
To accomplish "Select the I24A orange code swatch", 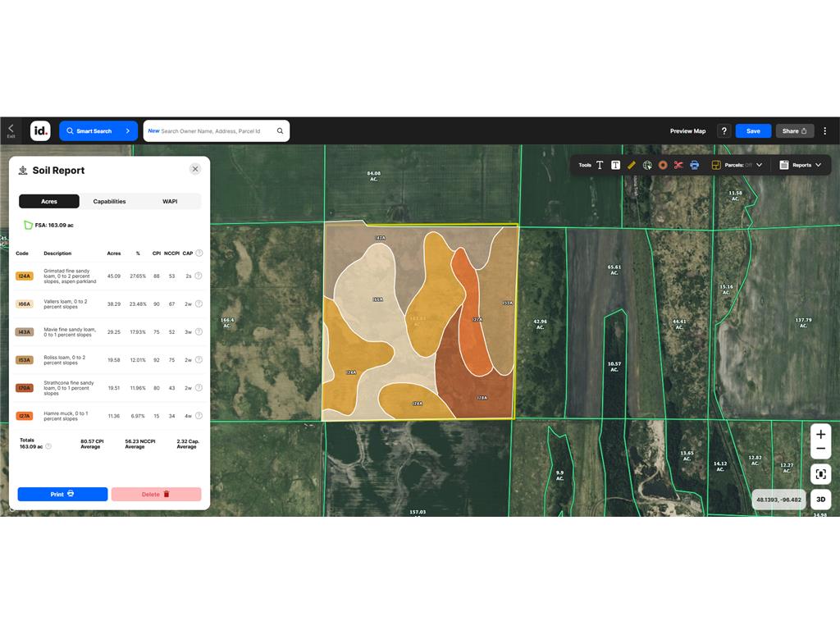I will click(x=25, y=276).
